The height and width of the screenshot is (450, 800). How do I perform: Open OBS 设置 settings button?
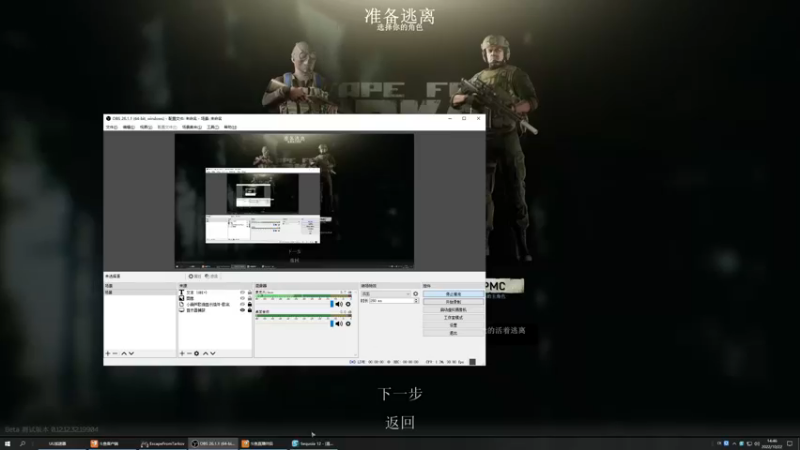(453, 325)
